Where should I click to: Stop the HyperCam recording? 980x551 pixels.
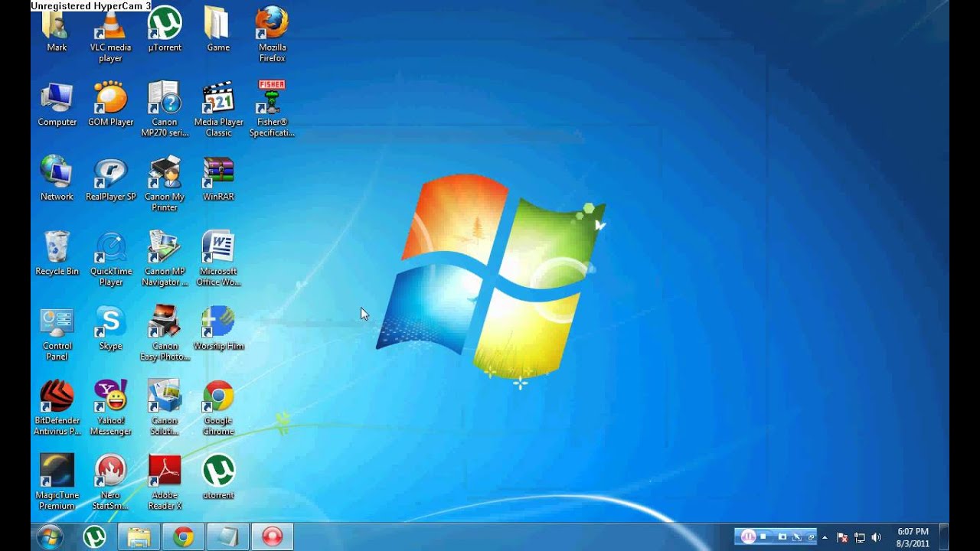coord(763,536)
